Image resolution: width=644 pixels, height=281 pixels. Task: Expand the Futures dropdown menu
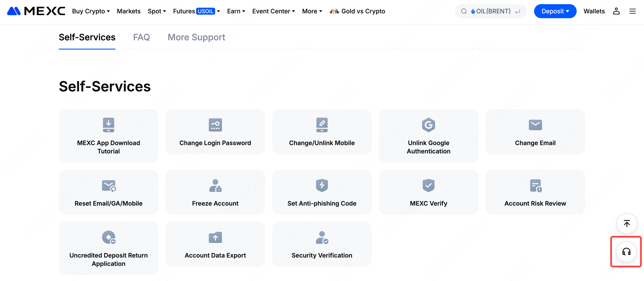pyautogui.click(x=197, y=11)
